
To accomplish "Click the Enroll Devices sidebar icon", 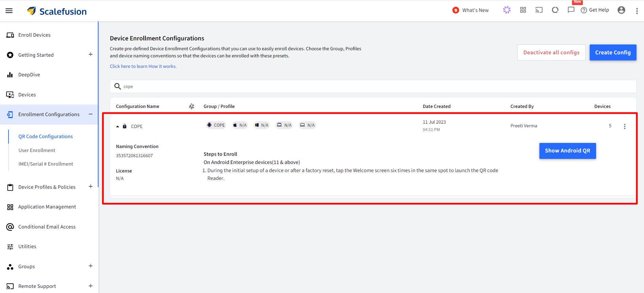I will click(10, 35).
